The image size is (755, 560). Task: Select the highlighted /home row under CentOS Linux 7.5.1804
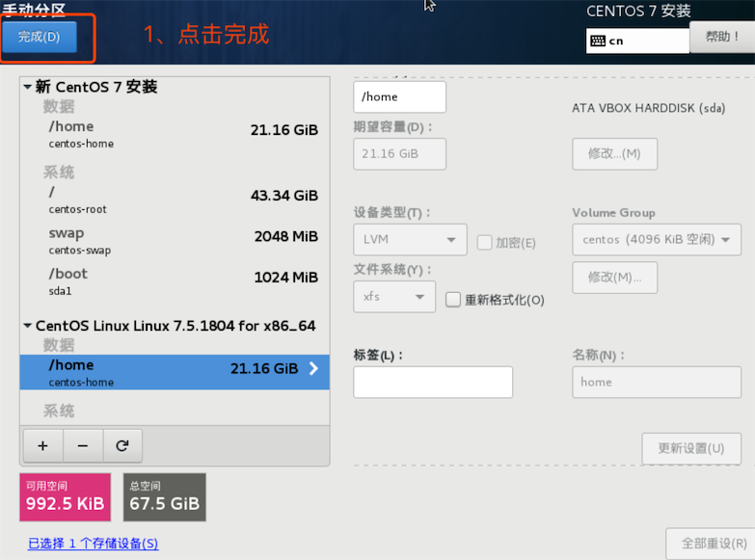[175, 372]
